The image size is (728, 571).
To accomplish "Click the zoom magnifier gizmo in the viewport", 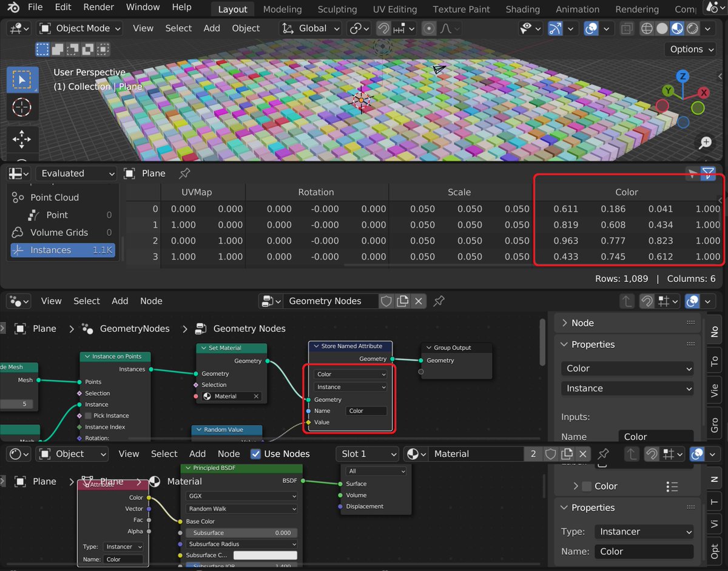I will [705, 143].
